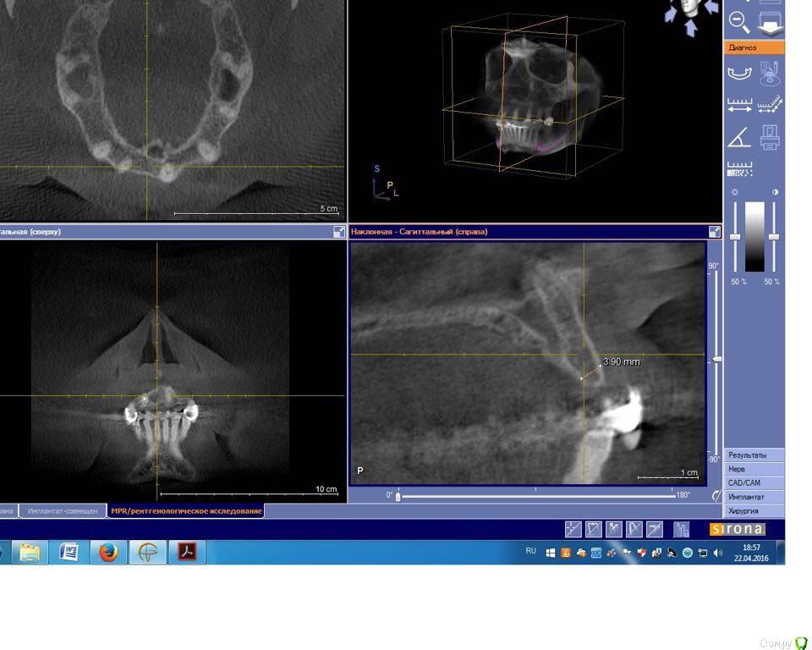Toggle the first view mode button near Sirona logo
812x650 pixels.
pyautogui.click(x=573, y=529)
